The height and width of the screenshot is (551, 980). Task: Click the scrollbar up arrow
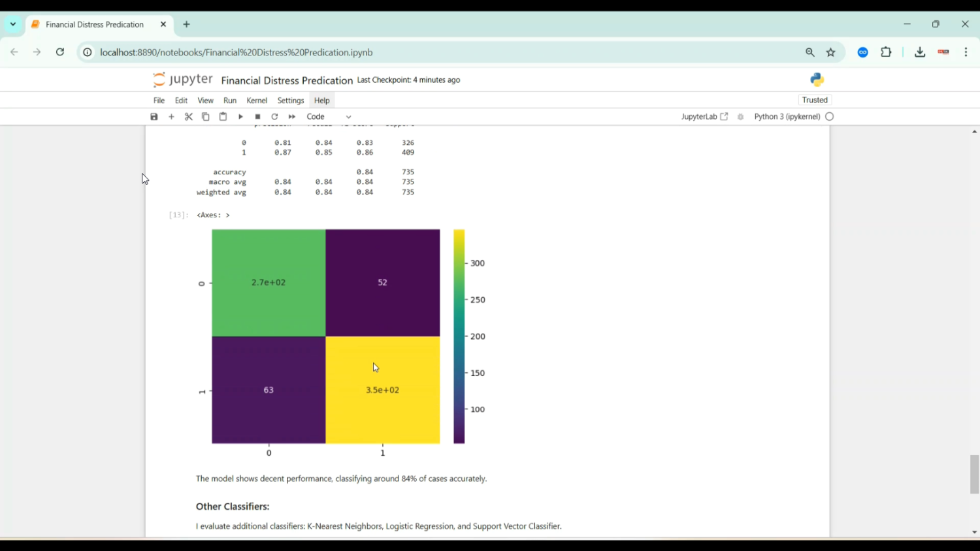pos(974,132)
